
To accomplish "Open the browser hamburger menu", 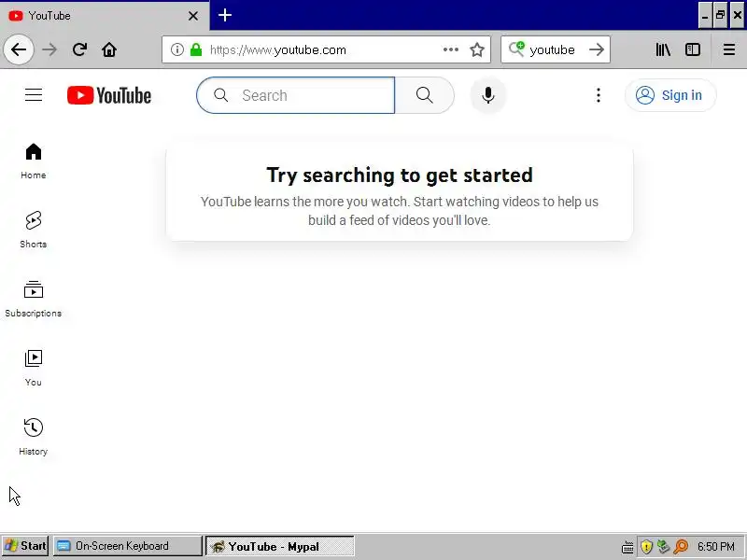I will point(729,49).
